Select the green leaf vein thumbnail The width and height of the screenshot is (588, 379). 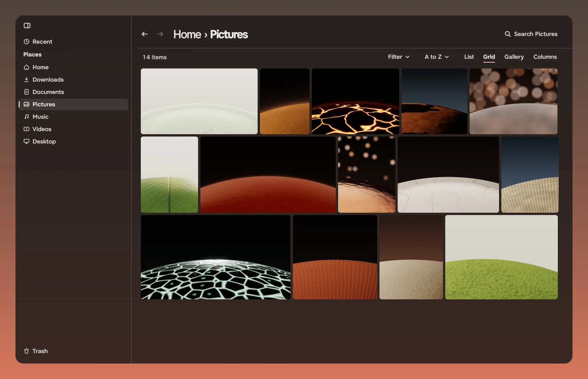click(169, 174)
